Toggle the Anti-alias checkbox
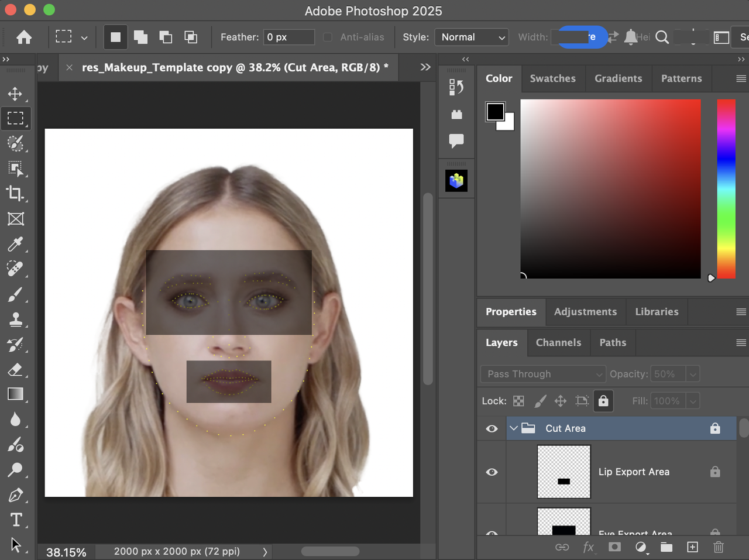Screen dimensions: 749x560 pyautogui.click(x=328, y=37)
